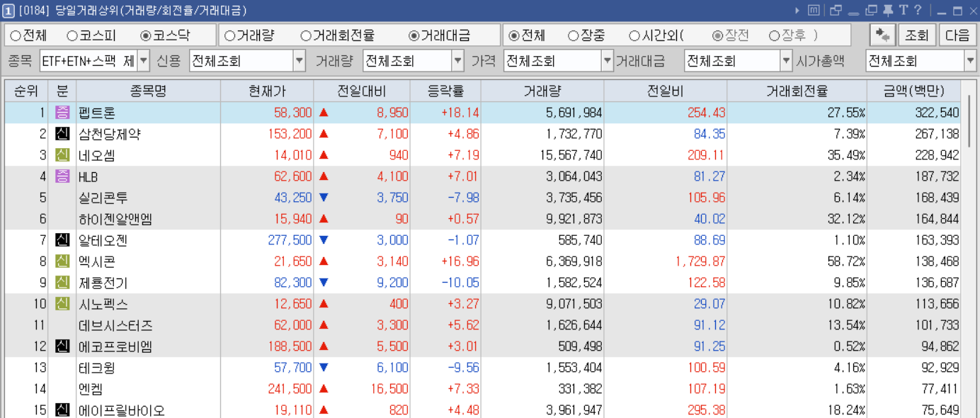Click the 다음 next button
This screenshot has height=418, width=980.
957,35
